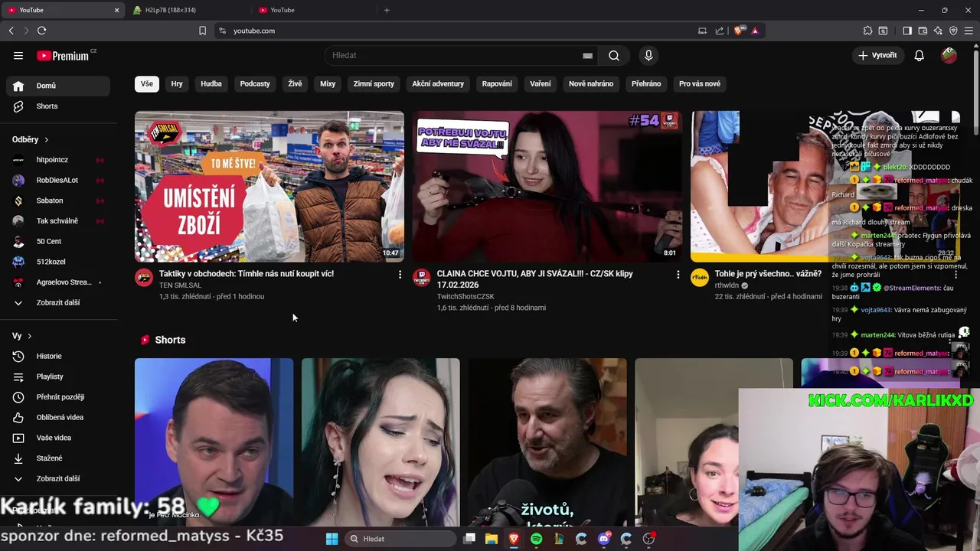
Task: Open the notifications bell
Action: tap(920, 55)
